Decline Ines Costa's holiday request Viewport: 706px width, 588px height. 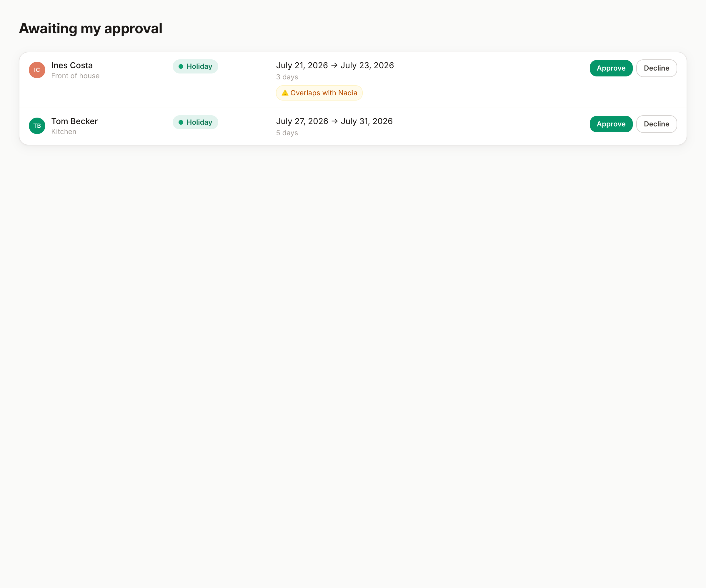pyautogui.click(x=656, y=68)
